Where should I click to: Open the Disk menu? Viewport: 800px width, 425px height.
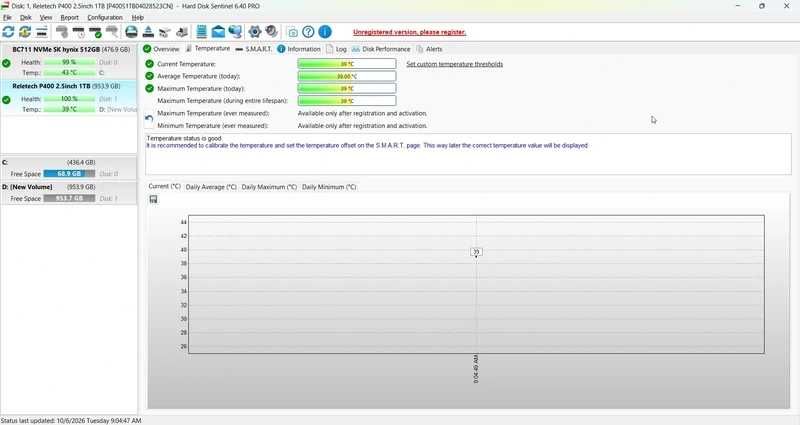(x=26, y=17)
